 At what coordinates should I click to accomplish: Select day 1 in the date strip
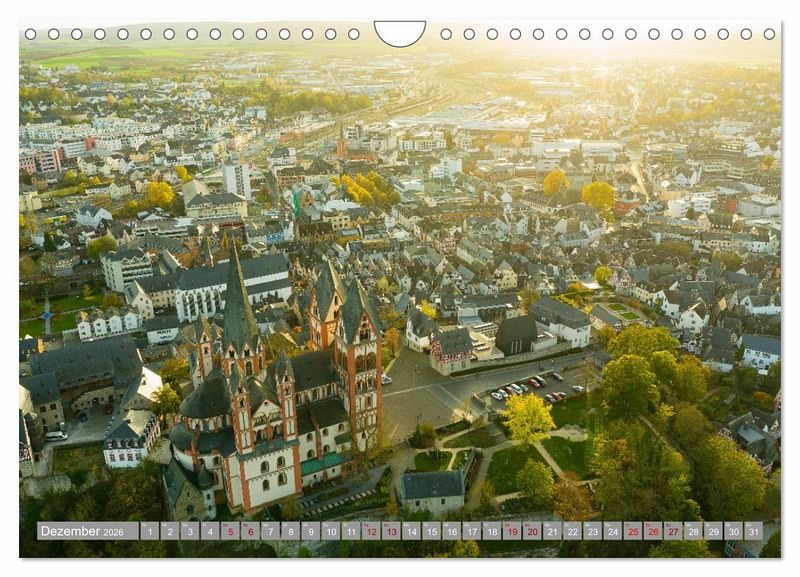coord(149,531)
